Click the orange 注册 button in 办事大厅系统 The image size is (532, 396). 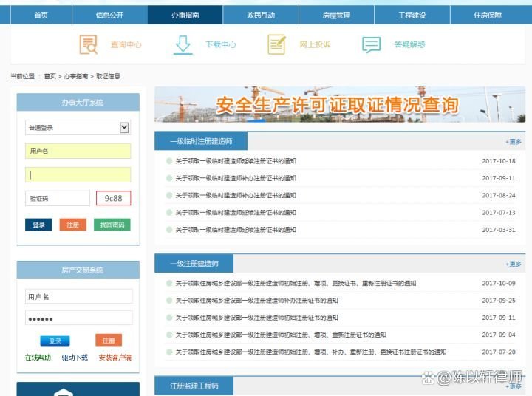point(73,225)
